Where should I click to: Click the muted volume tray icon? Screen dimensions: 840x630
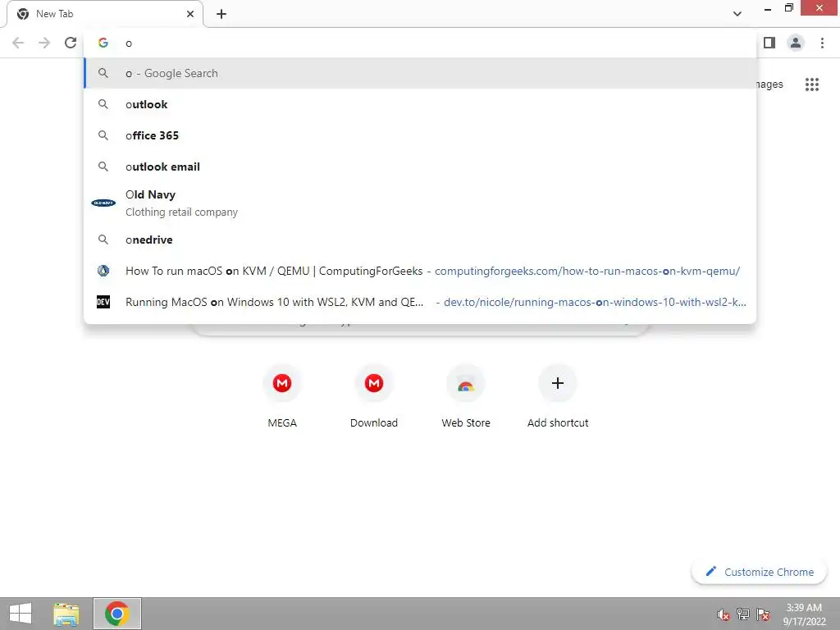724,614
